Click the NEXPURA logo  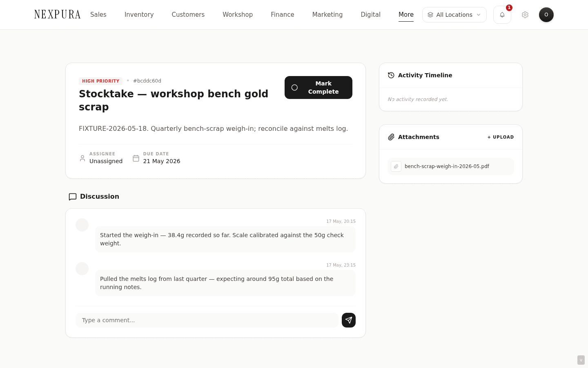pos(58,15)
